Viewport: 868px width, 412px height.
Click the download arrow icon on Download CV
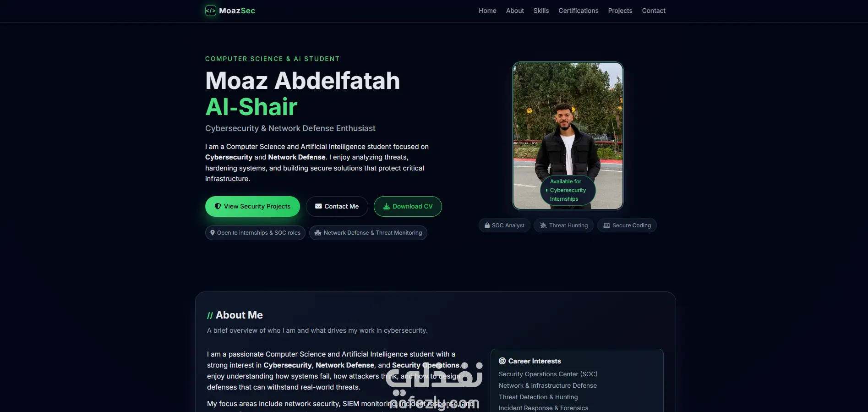pyautogui.click(x=387, y=206)
